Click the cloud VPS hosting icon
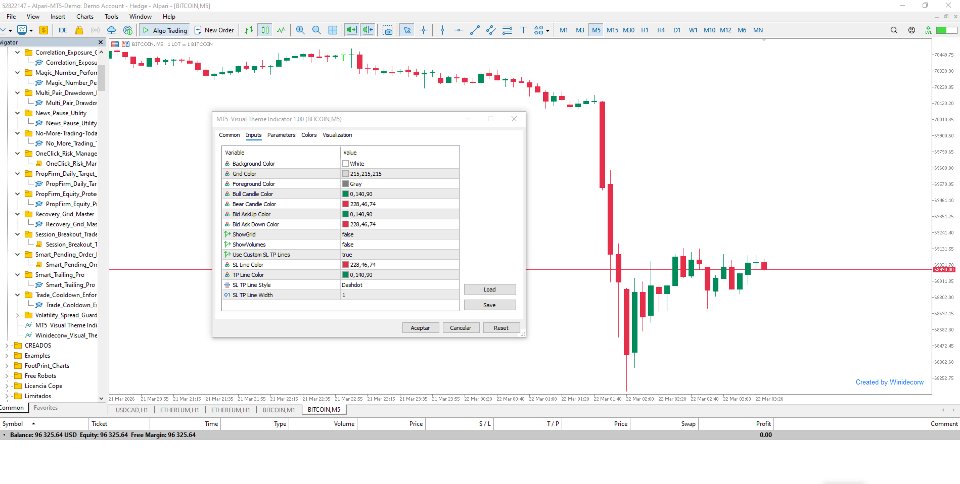 coord(111,30)
